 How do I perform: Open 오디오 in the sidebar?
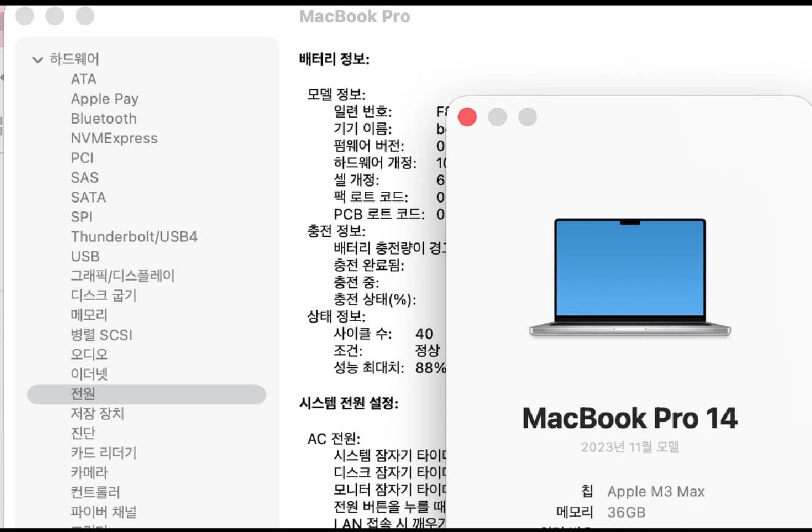89,355
